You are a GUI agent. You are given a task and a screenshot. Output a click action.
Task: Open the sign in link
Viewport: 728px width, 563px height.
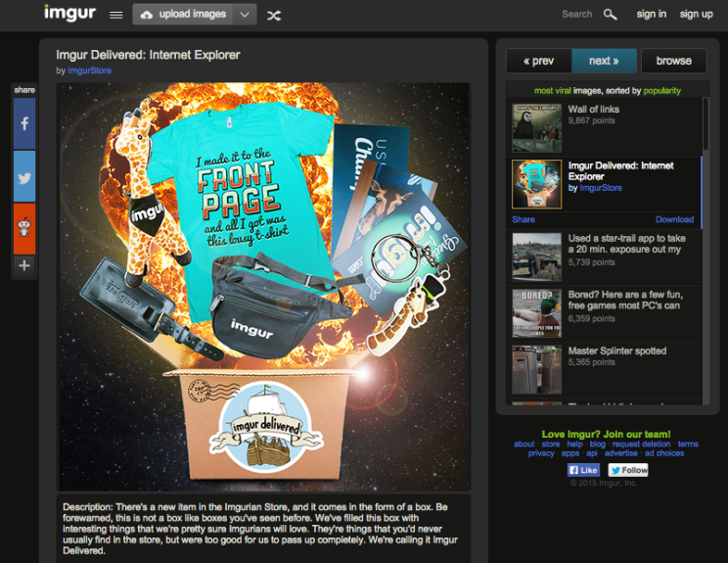(x=652, y=14)
